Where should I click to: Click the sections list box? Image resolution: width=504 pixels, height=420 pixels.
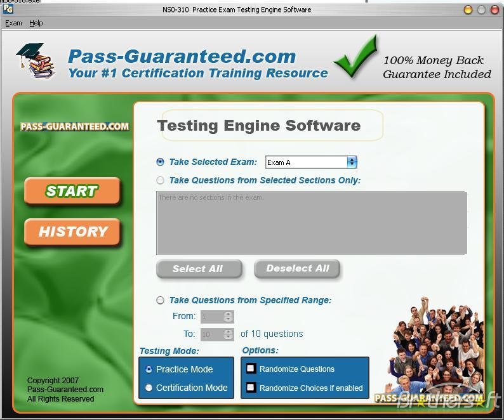click(312, 223)
